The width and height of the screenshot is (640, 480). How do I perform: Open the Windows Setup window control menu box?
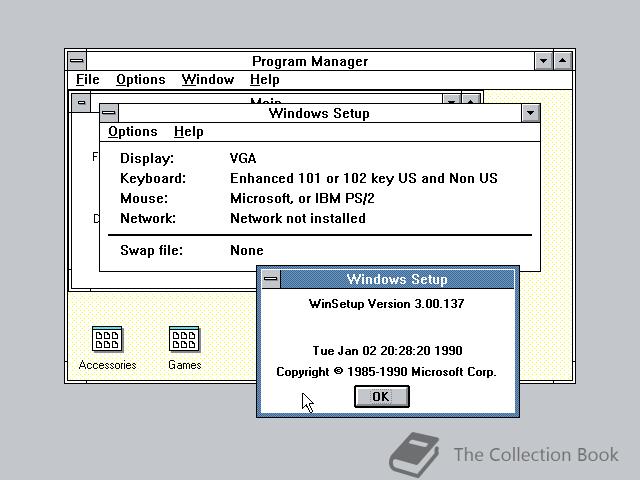(109, 113)
